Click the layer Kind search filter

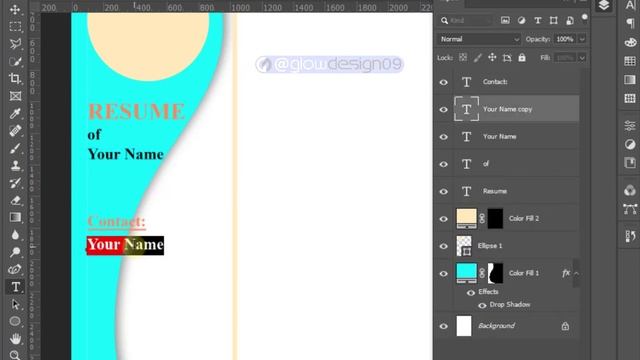(466, 20)
